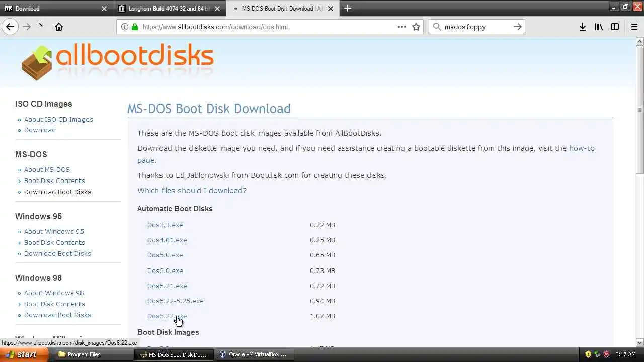Close the Longhorn Build 4074 tab
Viewport: 644px width, 362px height.
pyautogui.click(x=217, y=9)
